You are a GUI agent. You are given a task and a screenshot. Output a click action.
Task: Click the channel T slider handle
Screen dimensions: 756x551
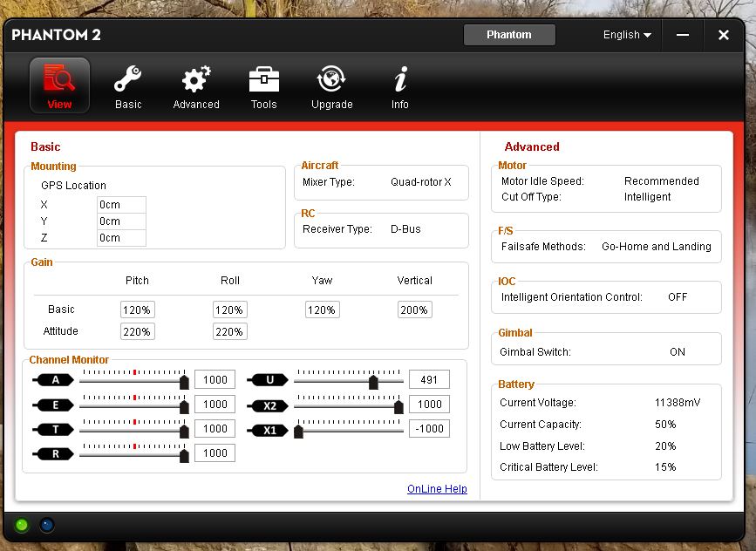184,431
